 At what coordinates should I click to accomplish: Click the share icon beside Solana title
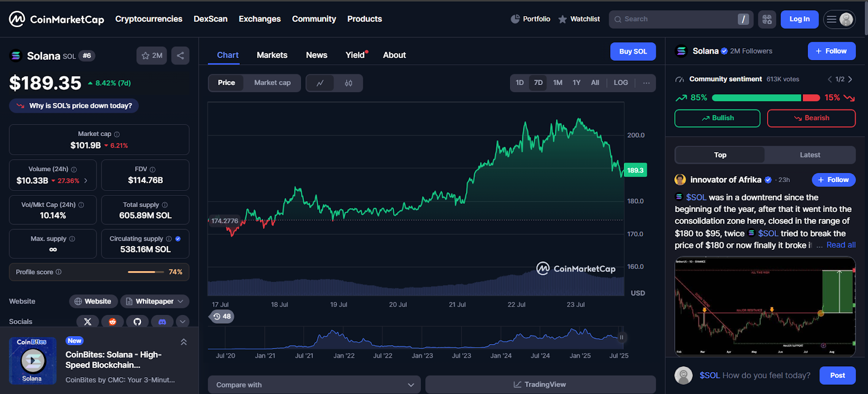tap(180, 55)
